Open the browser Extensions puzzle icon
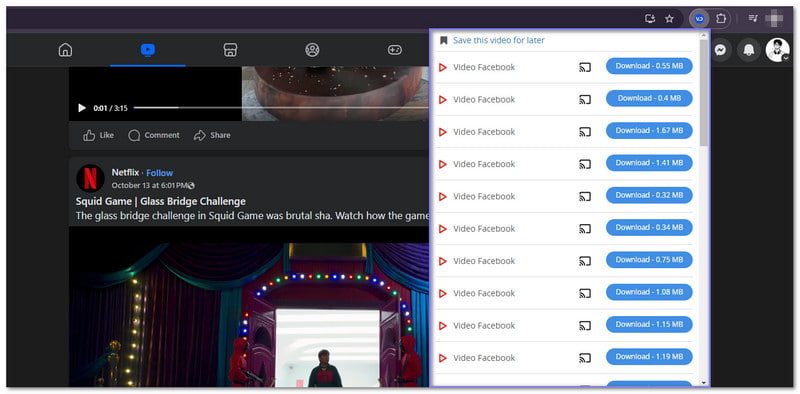 720,19
